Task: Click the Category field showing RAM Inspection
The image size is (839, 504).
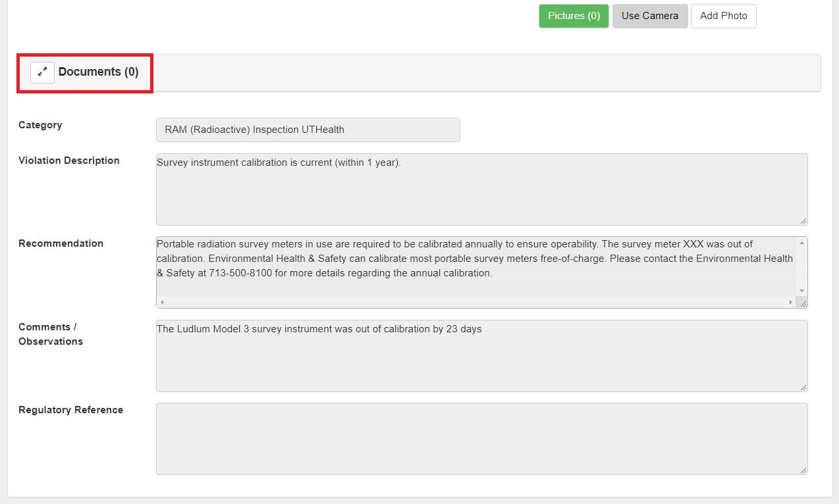Action: (308, 130)
